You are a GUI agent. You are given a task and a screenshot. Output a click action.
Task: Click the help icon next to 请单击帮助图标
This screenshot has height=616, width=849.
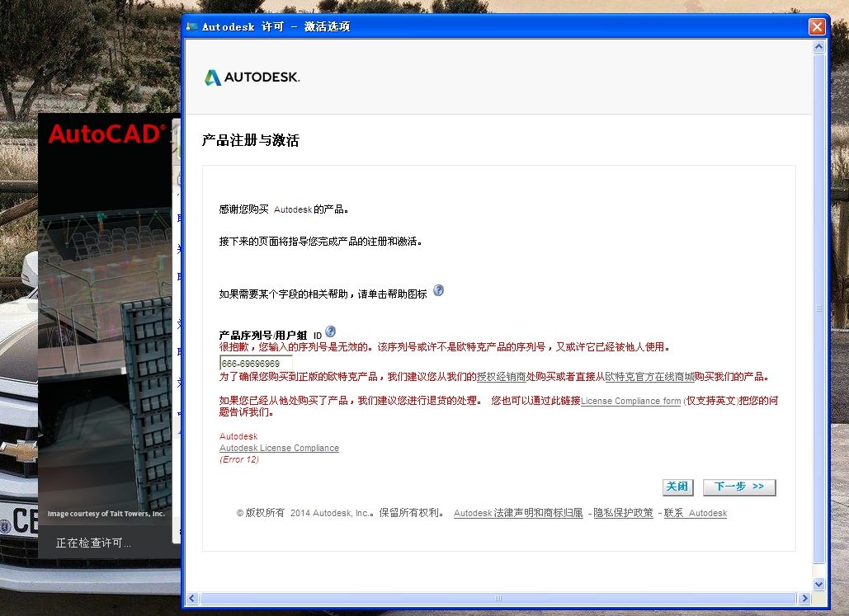click(x=439, y=290)
